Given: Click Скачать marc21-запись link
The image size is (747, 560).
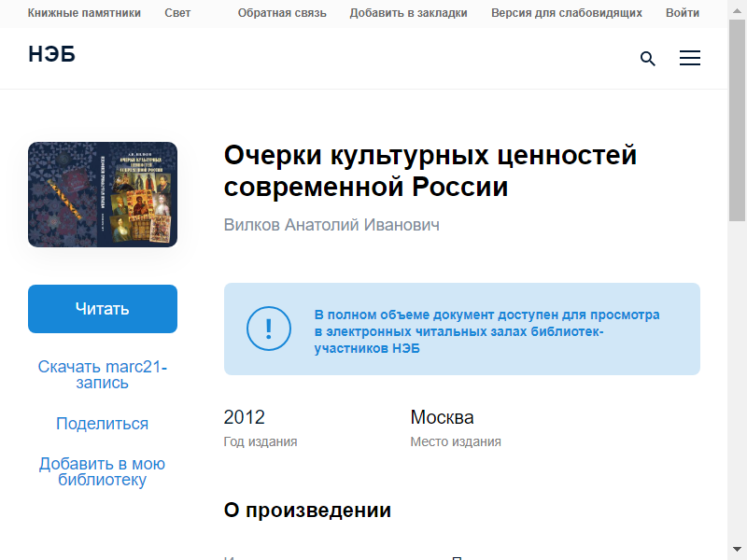Looking at the screenshot, I should (103, 374).
